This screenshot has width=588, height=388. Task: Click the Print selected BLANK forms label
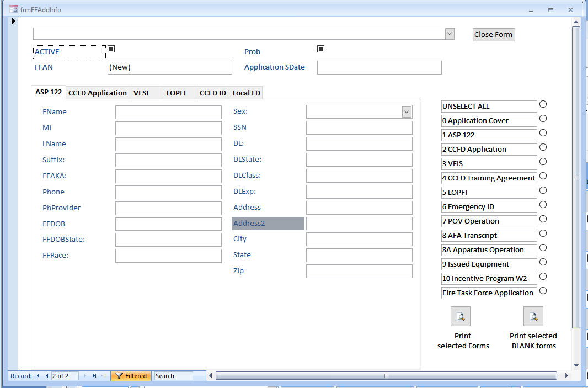point(533,341)
